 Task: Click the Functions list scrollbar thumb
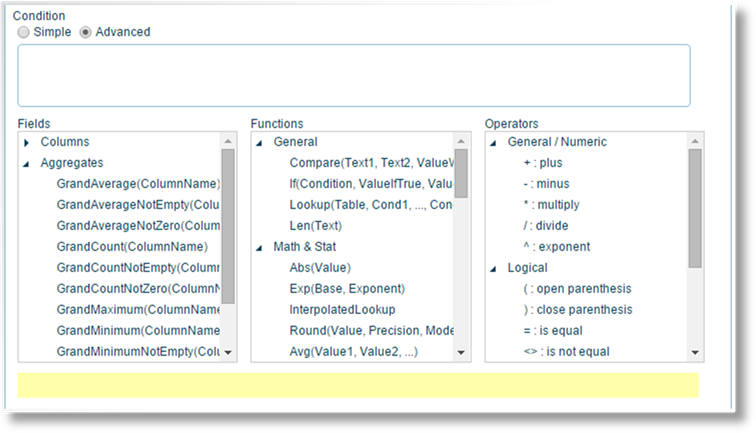pyautogui.click(x=461, y=174)
